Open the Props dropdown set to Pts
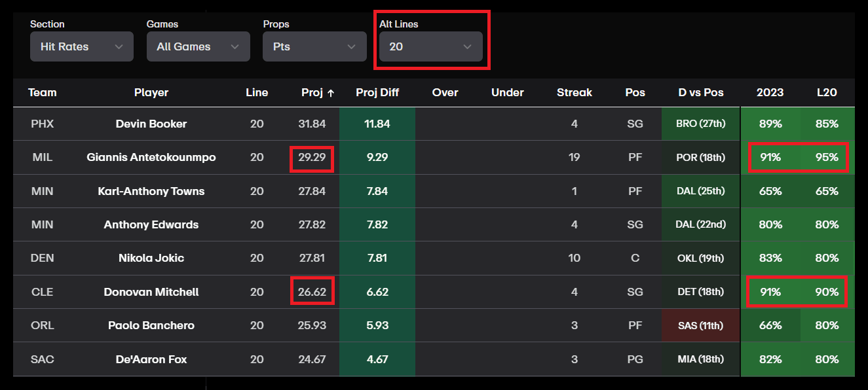868x390 pixels. click(314, 46)
